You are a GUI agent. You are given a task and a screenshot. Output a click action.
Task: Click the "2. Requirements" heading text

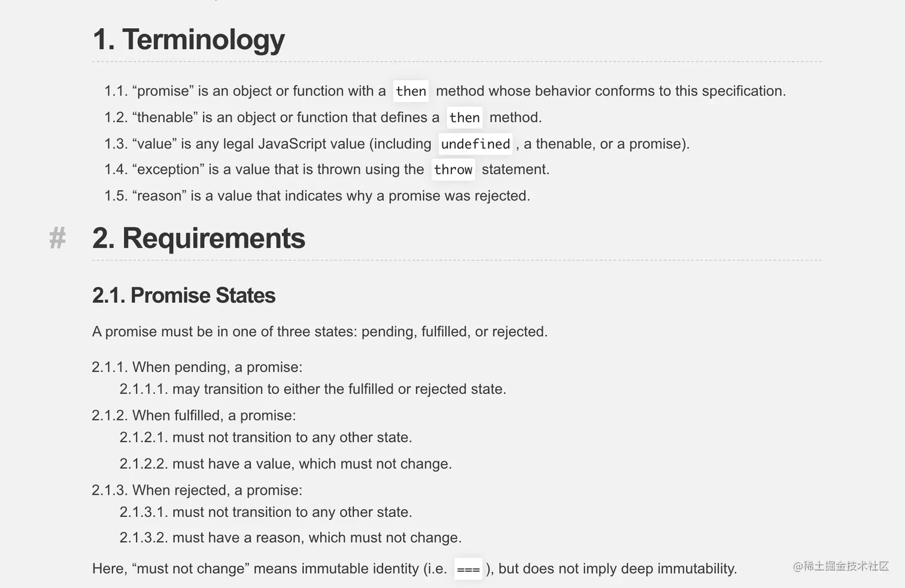[199, 238]
